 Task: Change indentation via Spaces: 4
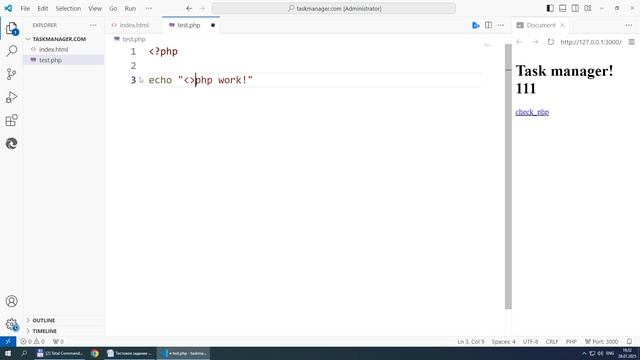tap(503, 341)
